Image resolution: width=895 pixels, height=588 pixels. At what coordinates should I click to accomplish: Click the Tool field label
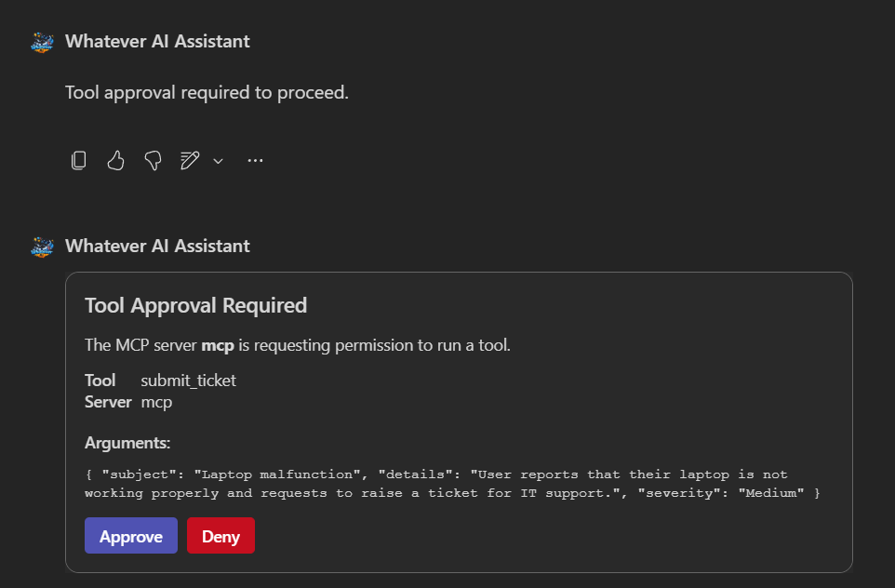(100, 380)
